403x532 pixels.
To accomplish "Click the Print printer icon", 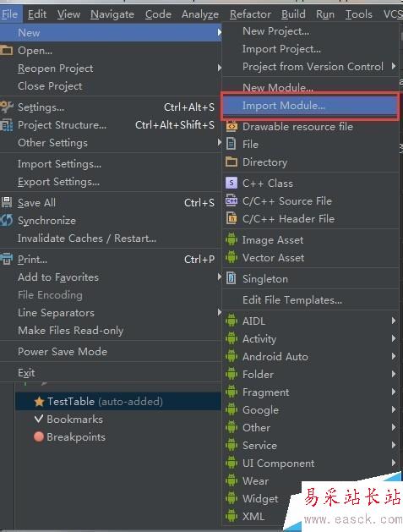I will (7, 259).
